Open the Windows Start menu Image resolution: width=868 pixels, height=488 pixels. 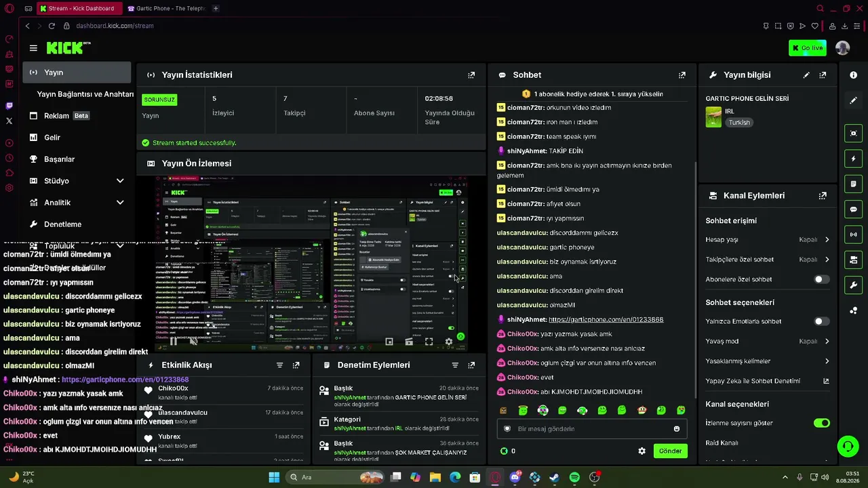click(274, 477)
